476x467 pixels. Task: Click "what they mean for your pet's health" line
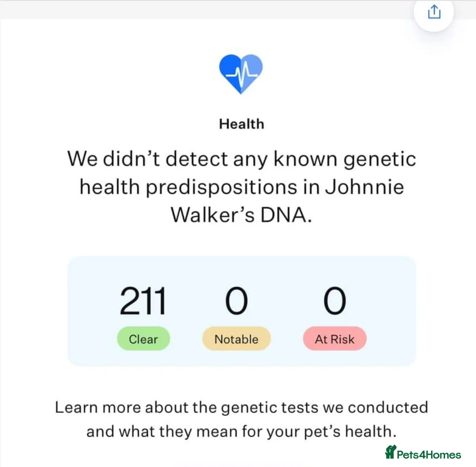coord(241,431)
